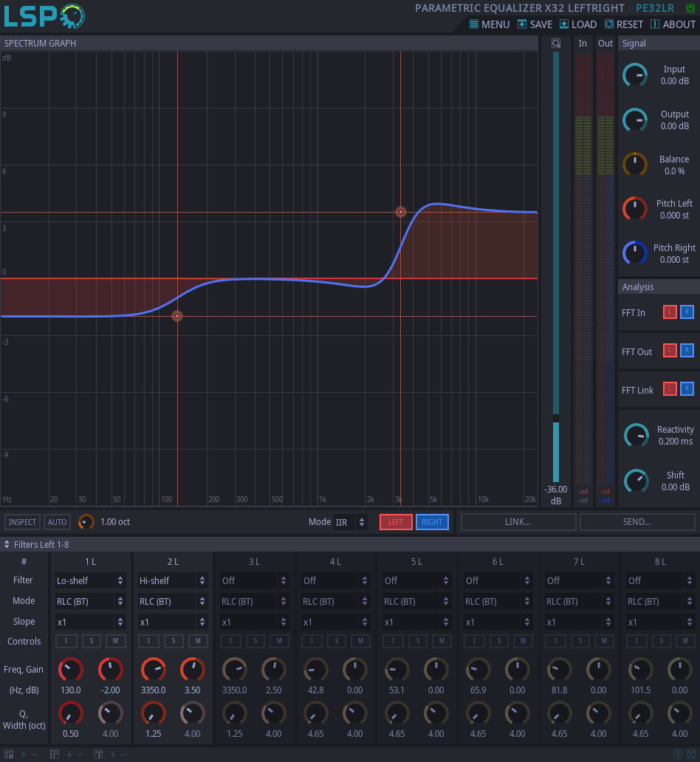Open the Filter type dropdown for 1L (Lo-shelf)
The image size is (700, 762).
pos(90,581)
